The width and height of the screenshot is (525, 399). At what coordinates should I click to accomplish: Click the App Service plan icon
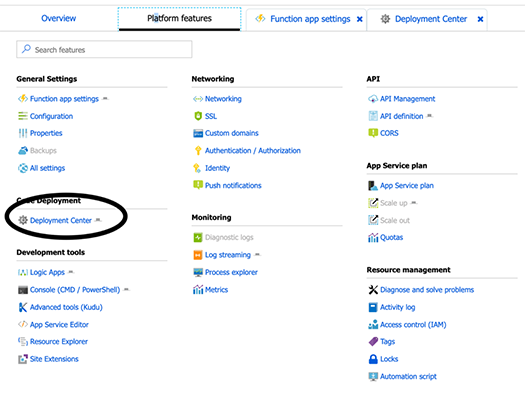[x=373, y=185]
